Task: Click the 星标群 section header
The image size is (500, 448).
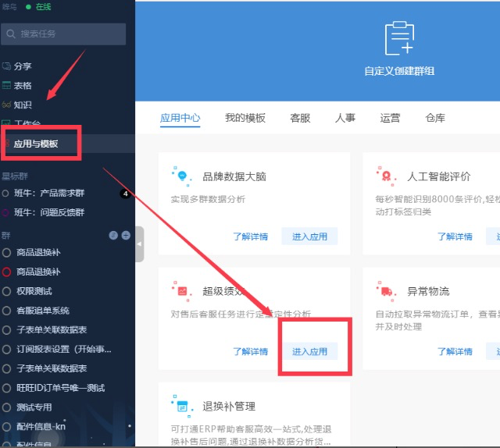Action: (x=15, y=176)
